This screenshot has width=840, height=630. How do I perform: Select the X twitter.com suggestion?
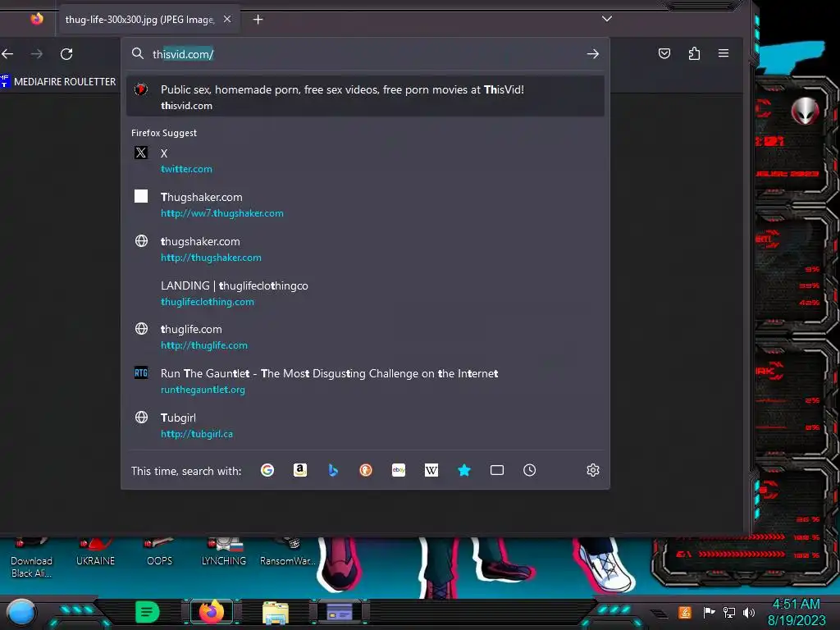coord(365,161)
